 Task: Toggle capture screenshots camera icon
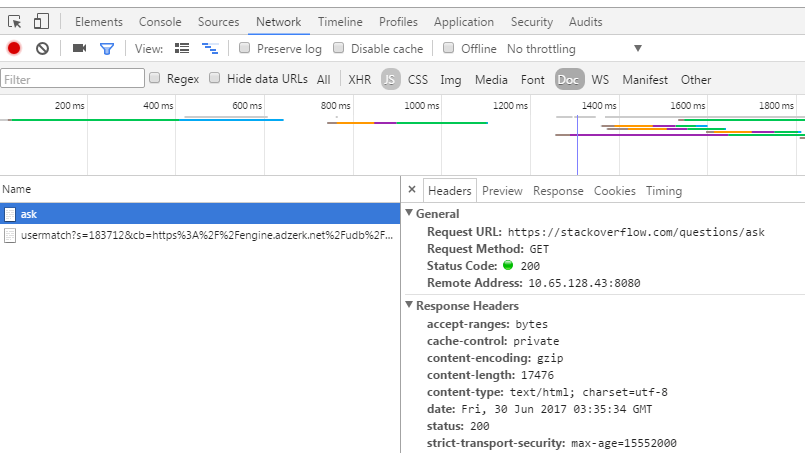79,48
